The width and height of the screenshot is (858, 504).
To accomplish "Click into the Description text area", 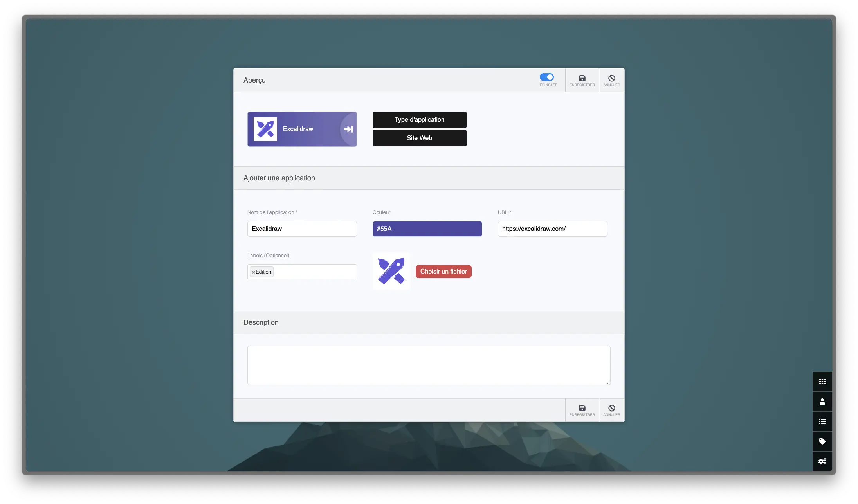I will point(429,365).
